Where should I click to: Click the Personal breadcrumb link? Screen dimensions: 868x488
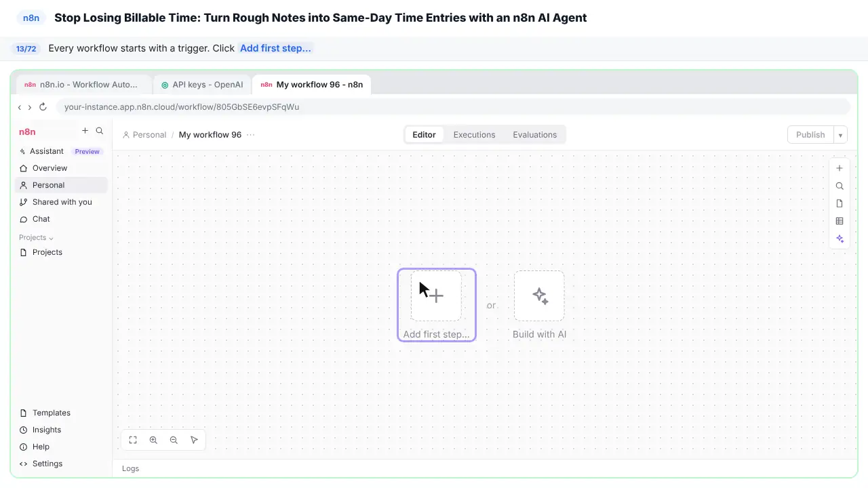(x=144, y=135)
